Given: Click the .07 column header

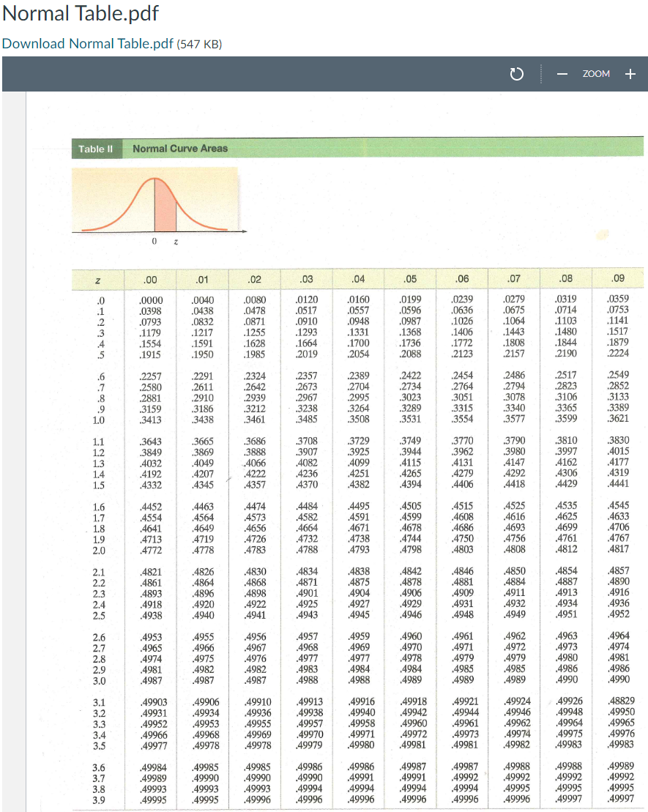Looking at the screenshot, I should coord(514,279).
